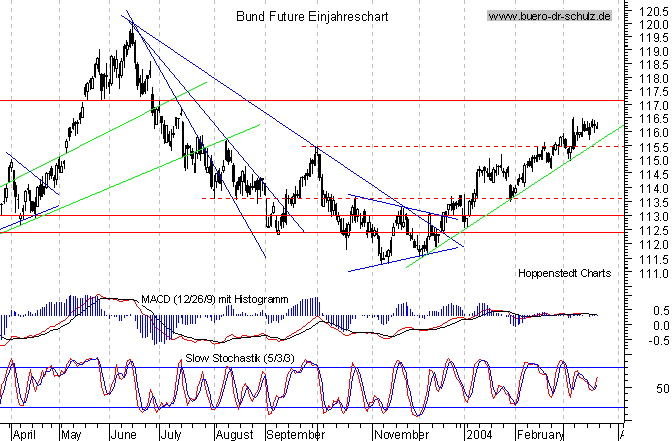Click the 120.0 price axis value
This screenshot has height=441, width=672.
tap(651, 9)
